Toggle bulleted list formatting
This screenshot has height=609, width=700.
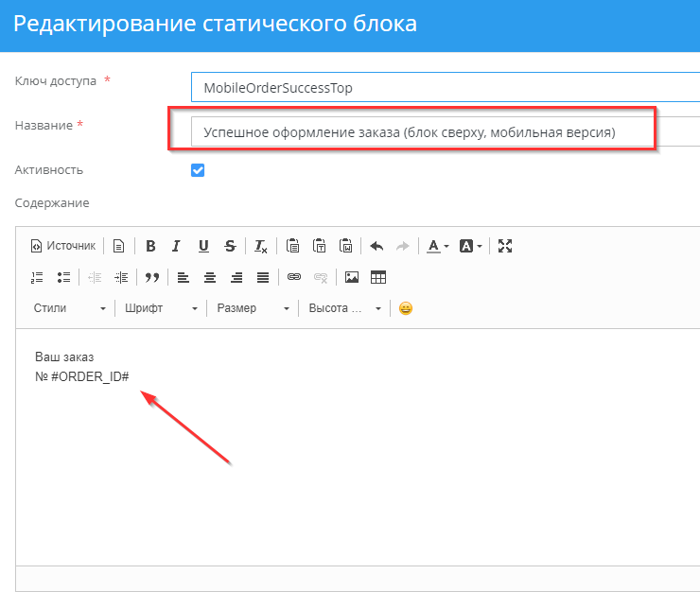64,277
